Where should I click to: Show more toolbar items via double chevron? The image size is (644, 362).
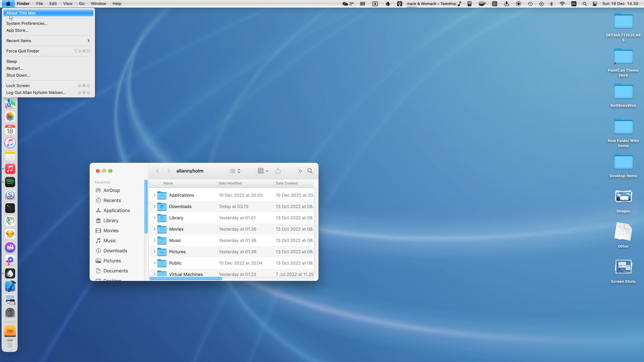(300, 171)
